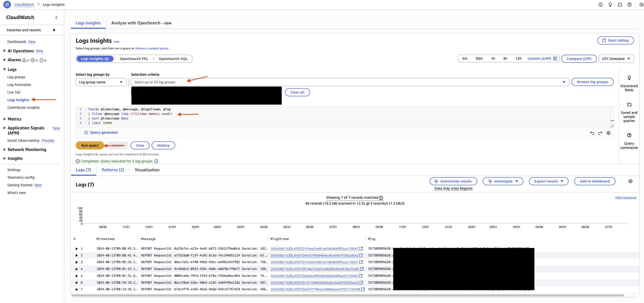Open the UTC timezone dropdown
Image resolution: width=644 pixels, height=303 pixels.
pyautogui.click(x=616, y=58)
